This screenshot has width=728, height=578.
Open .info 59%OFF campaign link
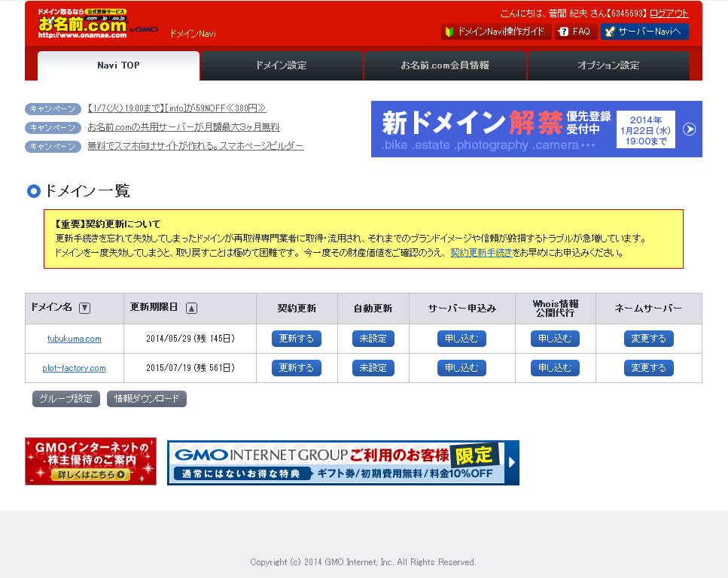pos(177,108)
